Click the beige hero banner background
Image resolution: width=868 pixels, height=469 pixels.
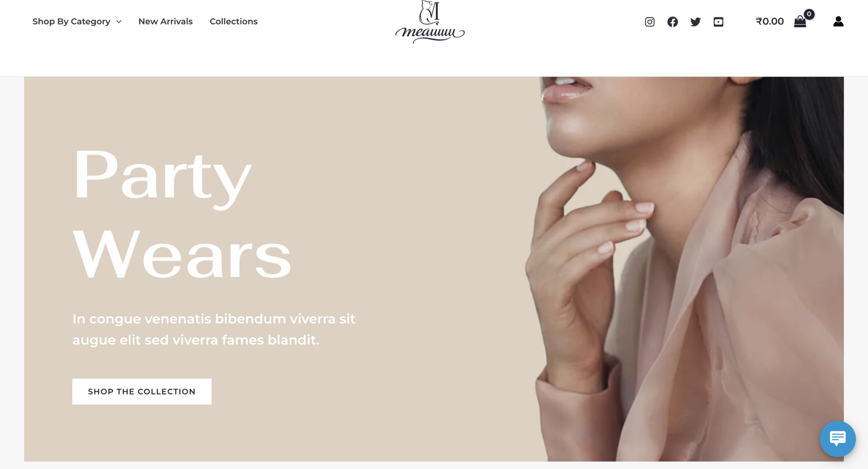point(407,163)
